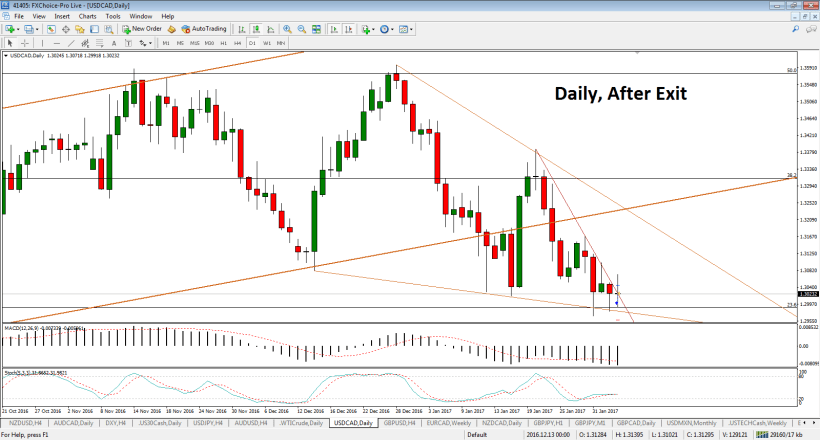Viewport: 820px width, 440px height.
Task: Open the Help menu
Action: [167, 16]
